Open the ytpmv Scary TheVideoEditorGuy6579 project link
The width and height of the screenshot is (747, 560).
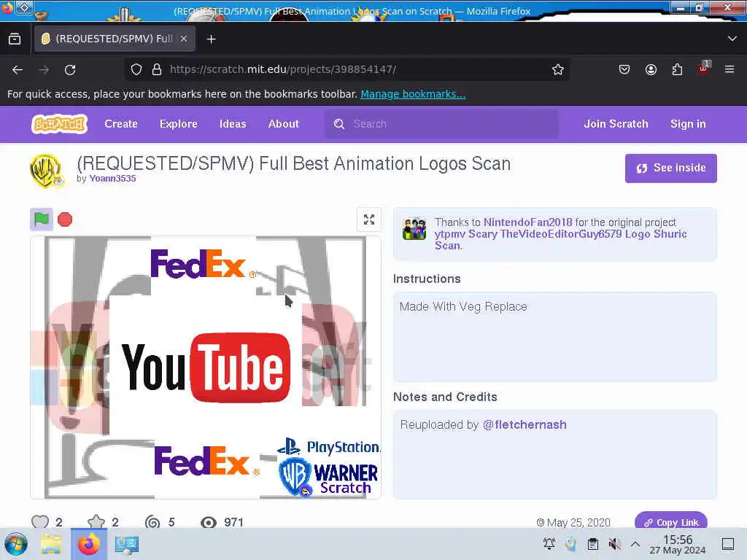click(561, 239)
